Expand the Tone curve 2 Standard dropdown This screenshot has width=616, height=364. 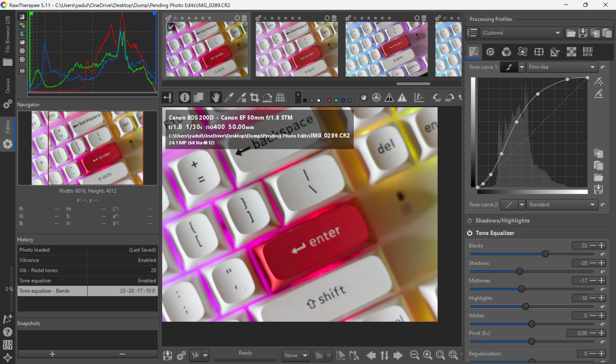tap(562, 204)
